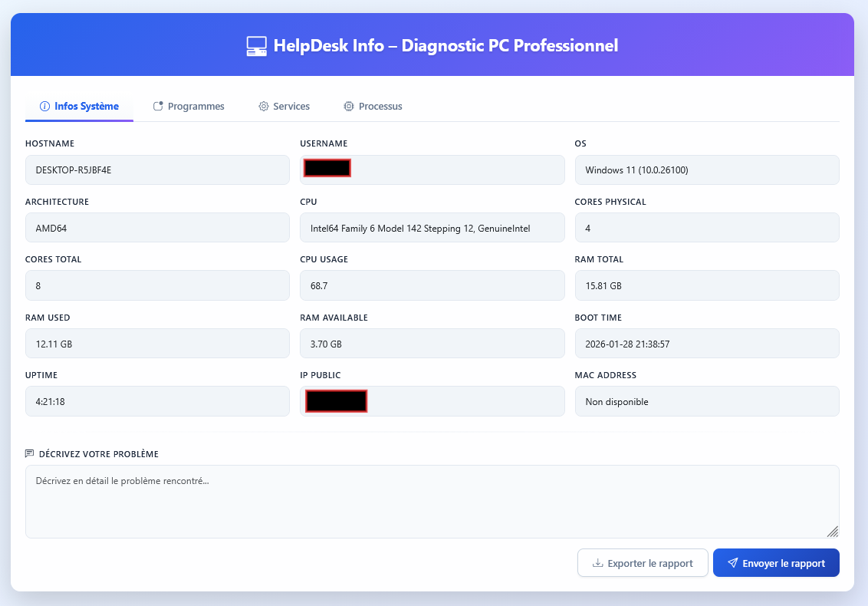Switch to the Programmes tab
The image size is (868, 606).
click(x=189, y=106)
